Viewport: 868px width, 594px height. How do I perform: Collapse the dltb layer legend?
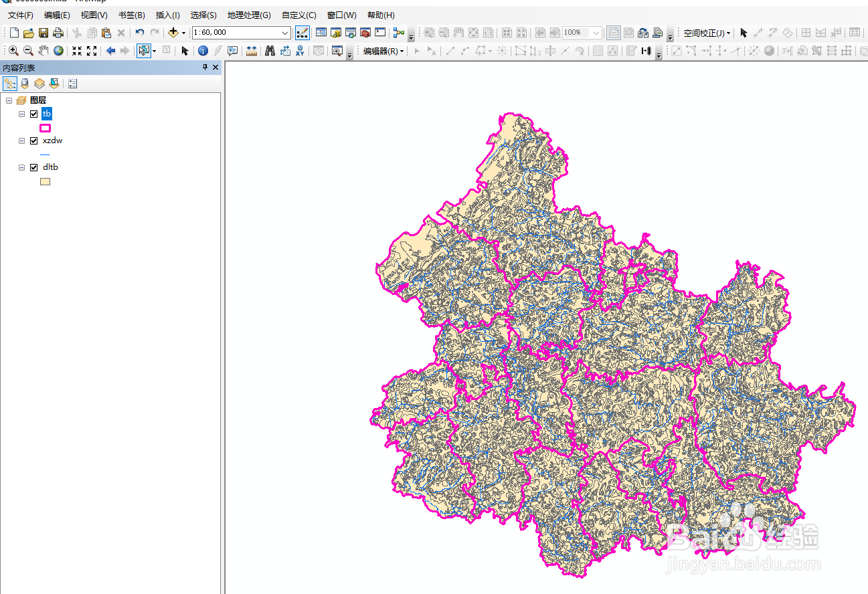22,167
